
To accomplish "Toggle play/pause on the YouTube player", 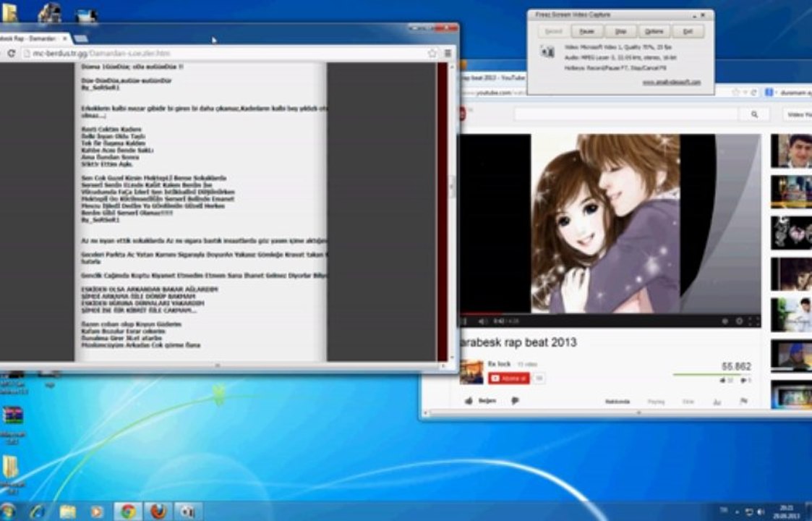I will tap(464, 321).
